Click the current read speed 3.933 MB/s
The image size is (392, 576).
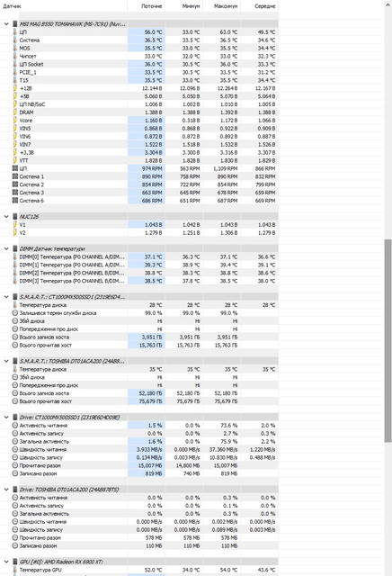pos(149,450)
